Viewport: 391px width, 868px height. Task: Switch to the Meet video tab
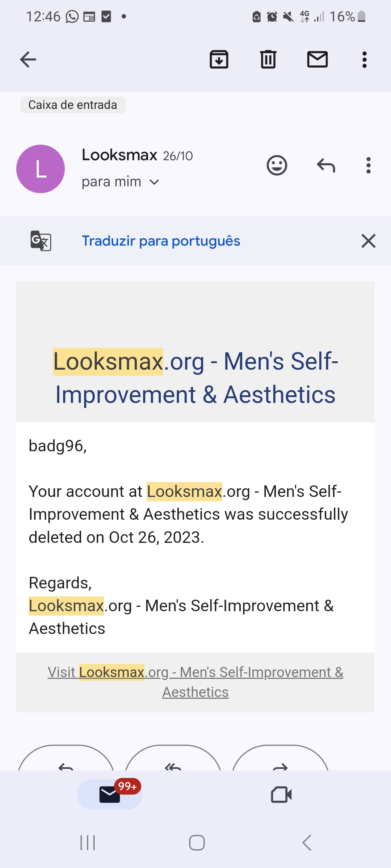[281, 795]
